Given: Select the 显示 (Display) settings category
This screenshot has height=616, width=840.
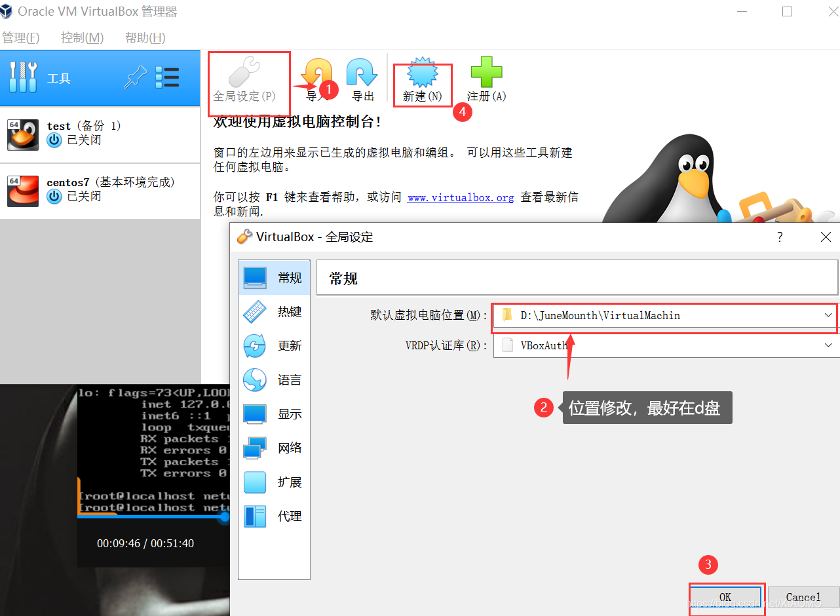Looking at the screenshot, I should 274,414.
